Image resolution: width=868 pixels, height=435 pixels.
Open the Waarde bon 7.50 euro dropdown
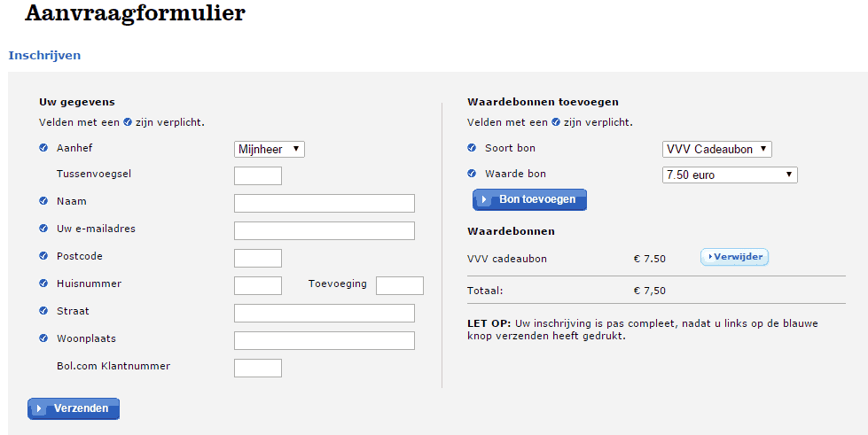click(730, 175)
